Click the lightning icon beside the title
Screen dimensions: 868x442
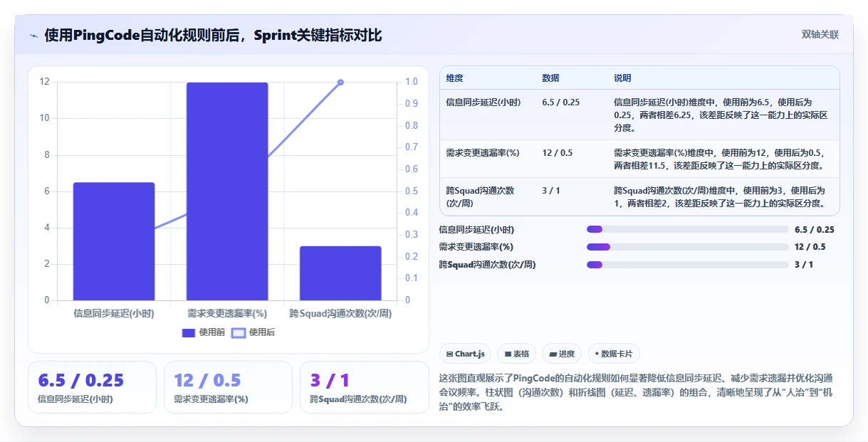point(33,36)
